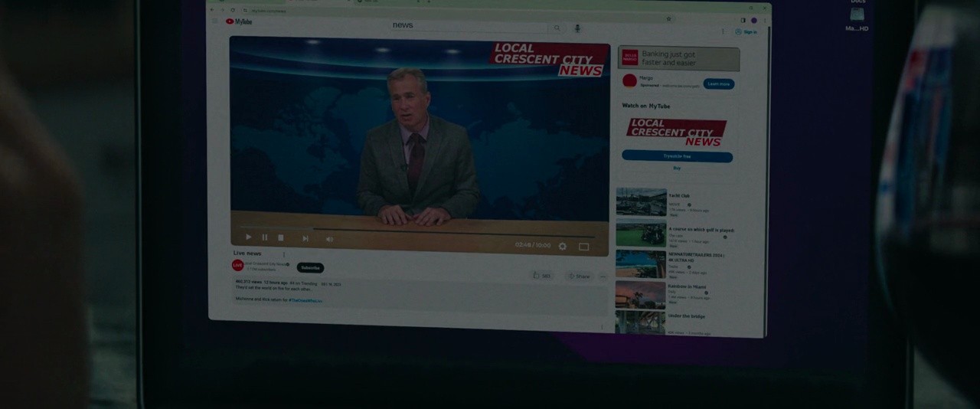
Task: Skip to the next video
Action: 305,238
